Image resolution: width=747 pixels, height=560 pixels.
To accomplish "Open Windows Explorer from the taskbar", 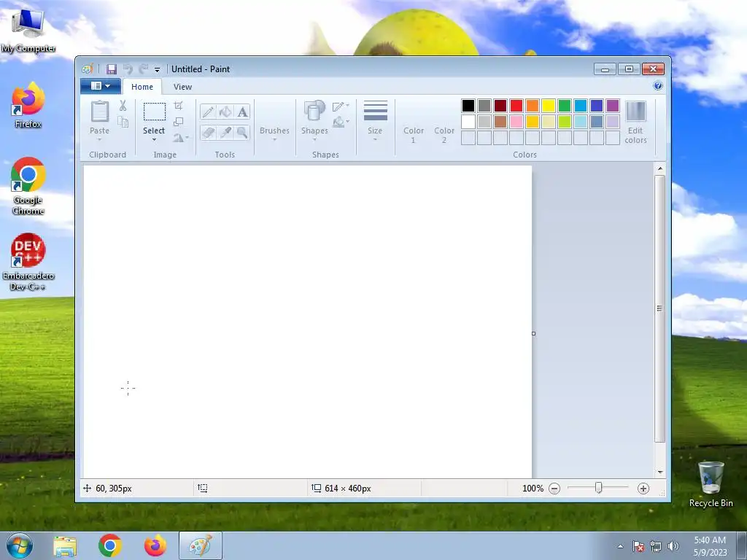I will pos(65,545).
